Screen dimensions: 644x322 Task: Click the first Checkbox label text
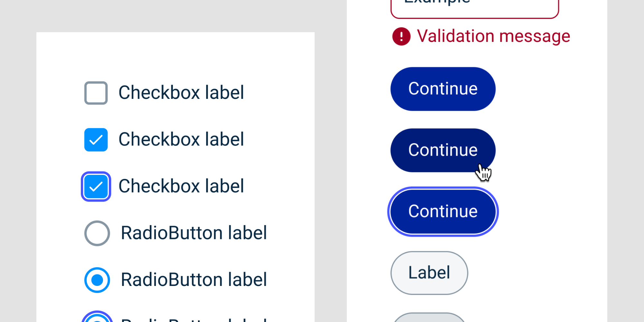click(x=181, y=93)
